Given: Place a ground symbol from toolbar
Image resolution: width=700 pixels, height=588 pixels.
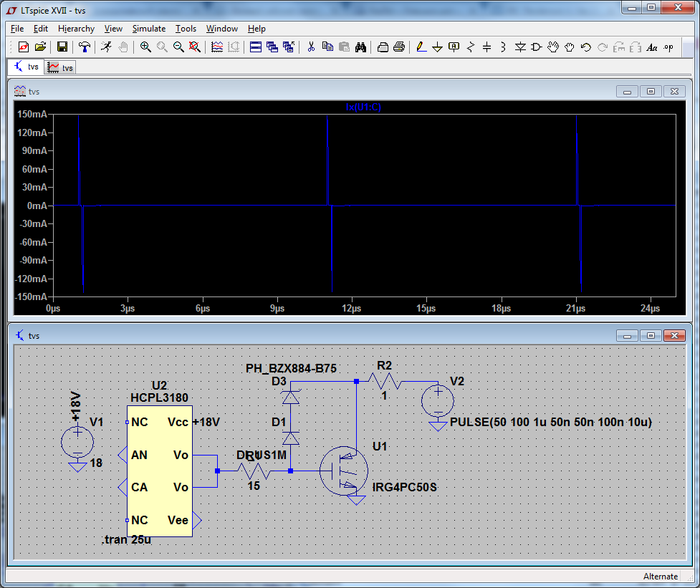Looking at the screenshot, I should click(x=436, y=47).
